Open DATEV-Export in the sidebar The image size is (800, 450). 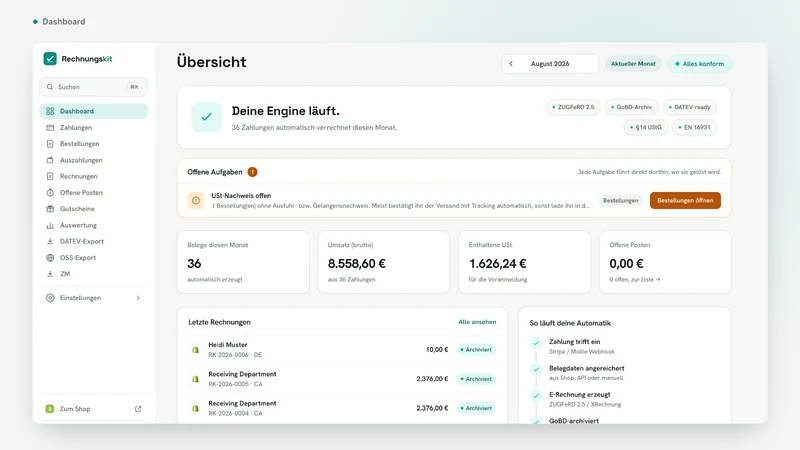click(93, 241)
